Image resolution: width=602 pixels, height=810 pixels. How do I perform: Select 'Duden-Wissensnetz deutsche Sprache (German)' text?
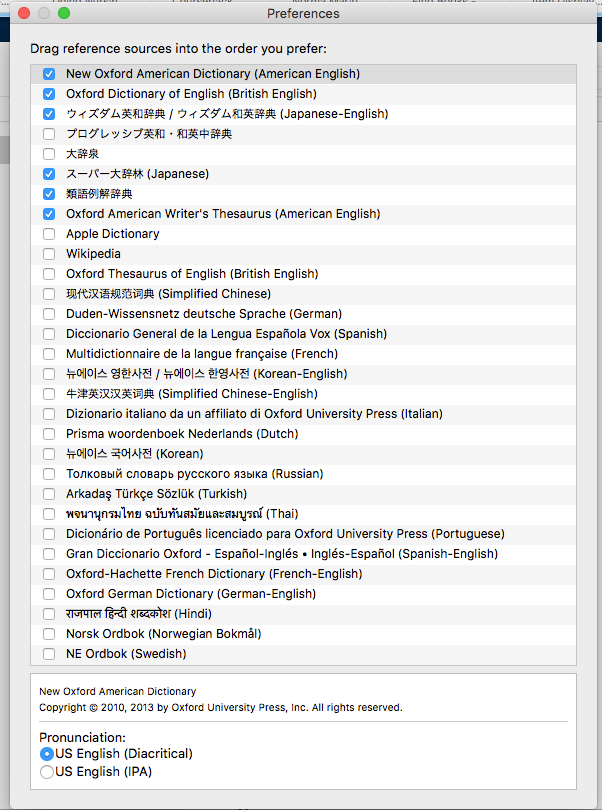pyautogui.click(x=204, y=314)
